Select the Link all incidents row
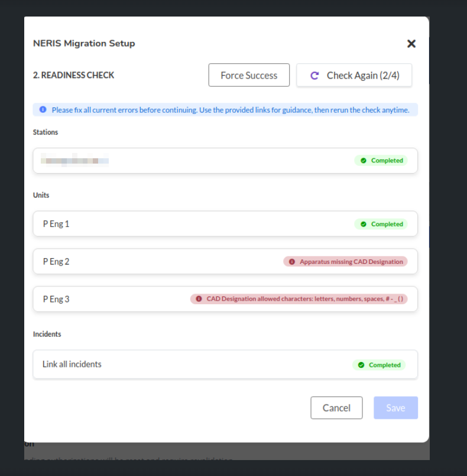Screen dimensions: 467x476 pos(177,364)
